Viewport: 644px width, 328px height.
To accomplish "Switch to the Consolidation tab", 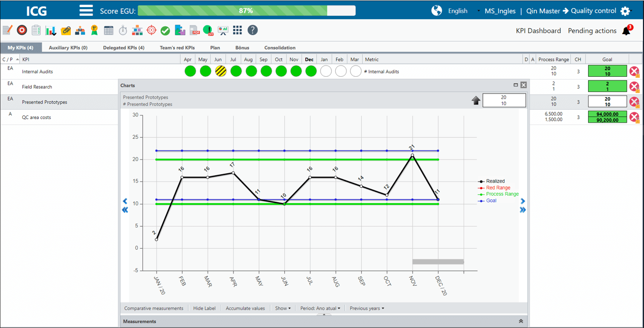I will (x=280, y=48).
